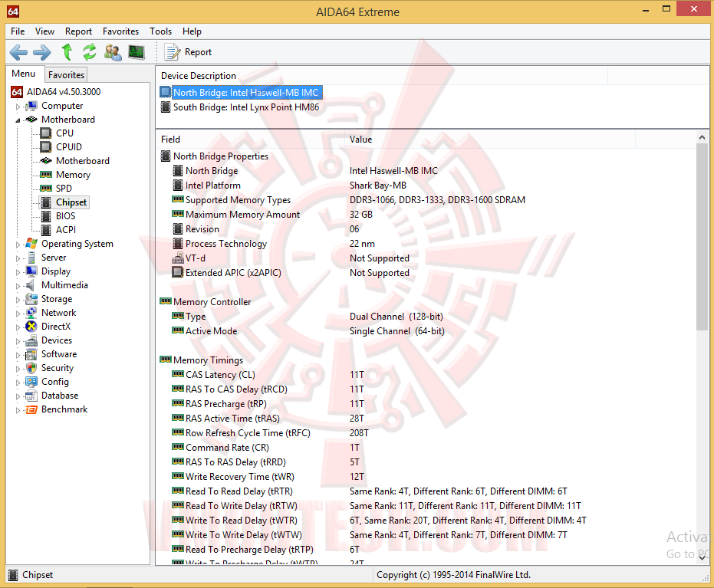Click the green up-level arrow icon

pyautogui.click(x=67, y=52)
